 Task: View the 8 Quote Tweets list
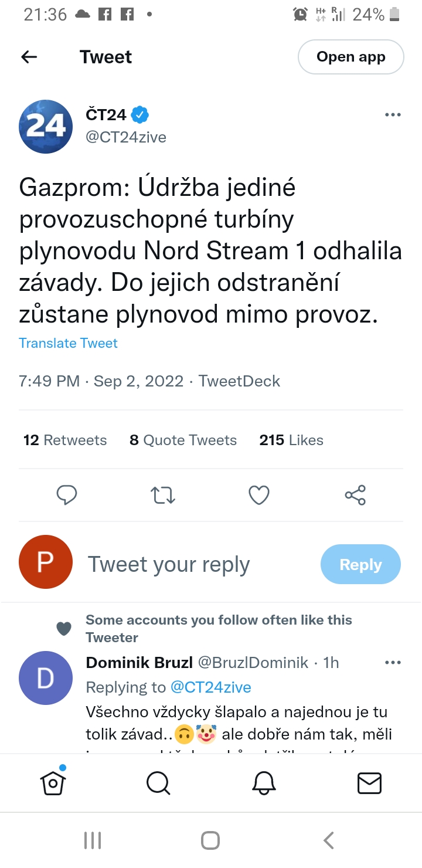click(x=183, y=440)
